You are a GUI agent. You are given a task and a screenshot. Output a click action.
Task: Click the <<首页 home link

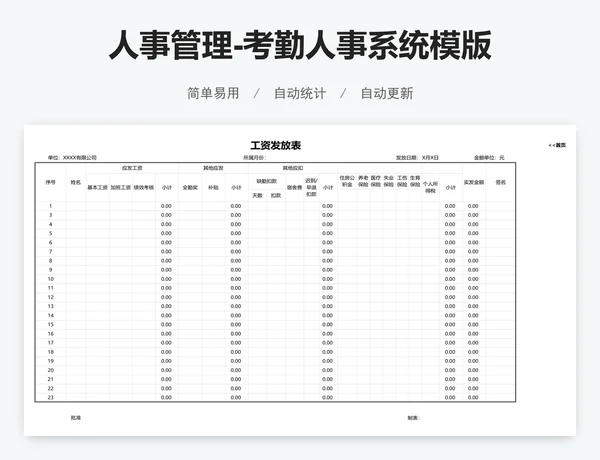pyautogui.click(x=557, y=145)
